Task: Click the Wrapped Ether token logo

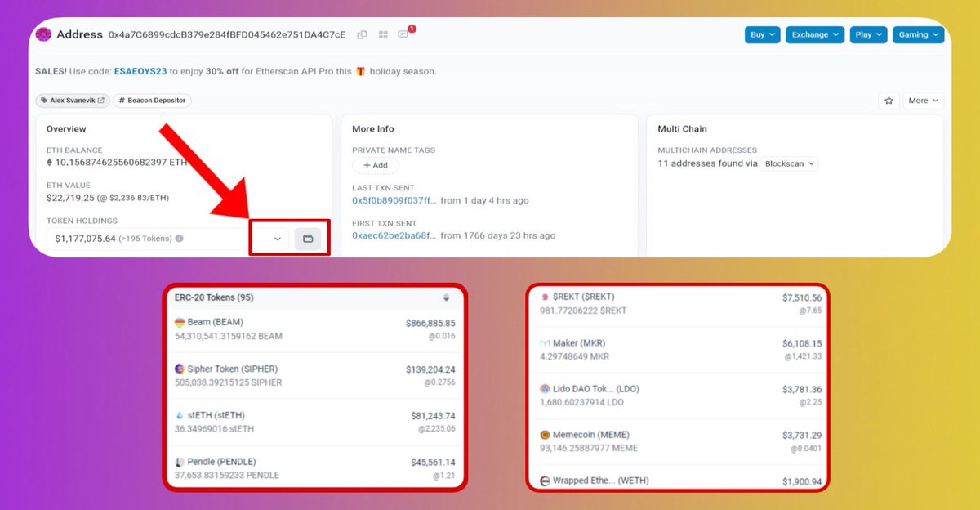Action: 545,481
